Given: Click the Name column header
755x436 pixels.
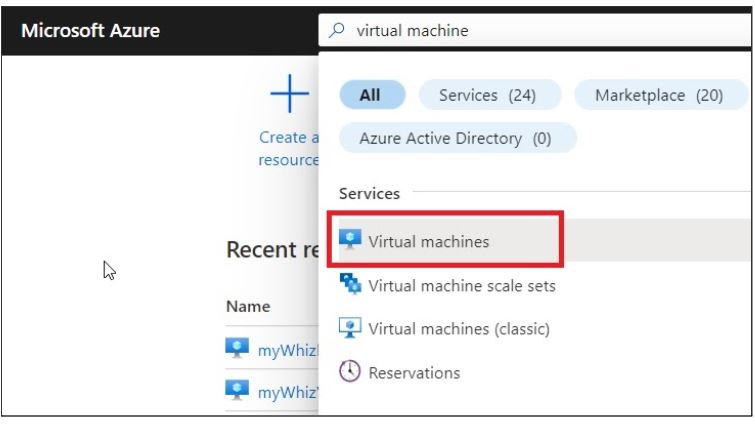Looking at the screenshot, I should [x=248, y=306].
